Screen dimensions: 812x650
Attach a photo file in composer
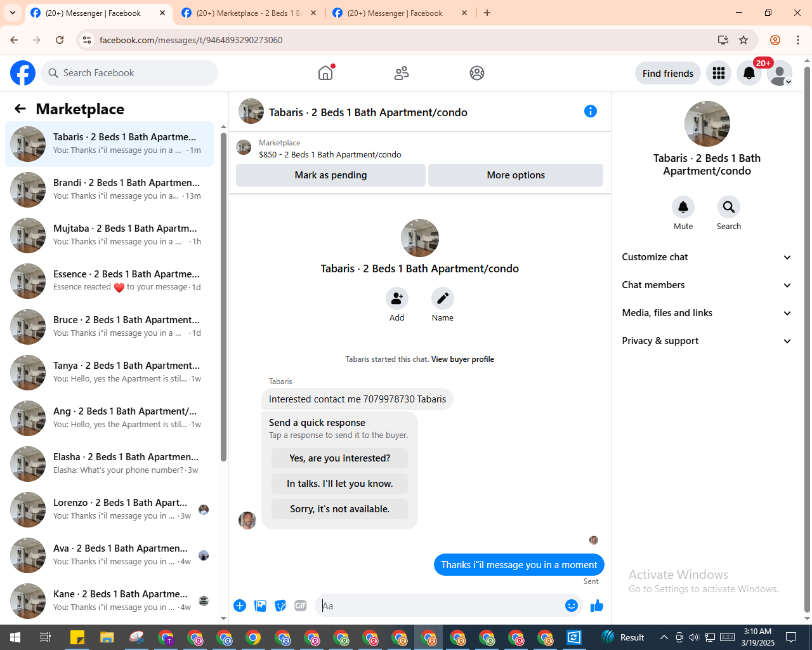pyautogui.click(x=260, y=606)
